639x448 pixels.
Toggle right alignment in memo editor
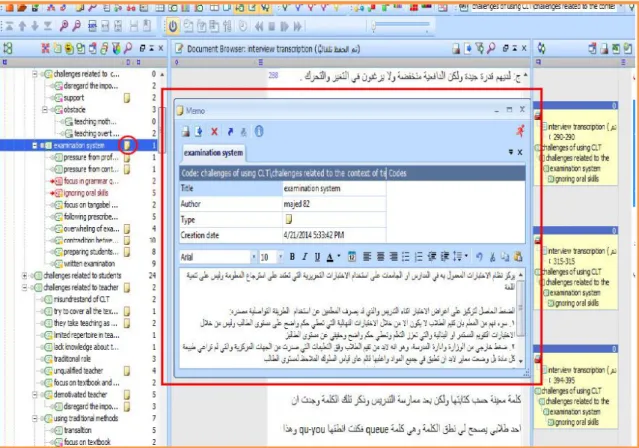tap(393, 257)
